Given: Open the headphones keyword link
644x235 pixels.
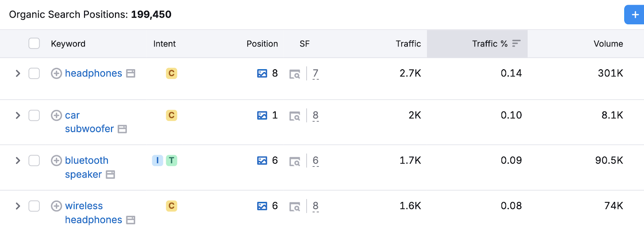Looking at the screenshot, I should (94, 73).
